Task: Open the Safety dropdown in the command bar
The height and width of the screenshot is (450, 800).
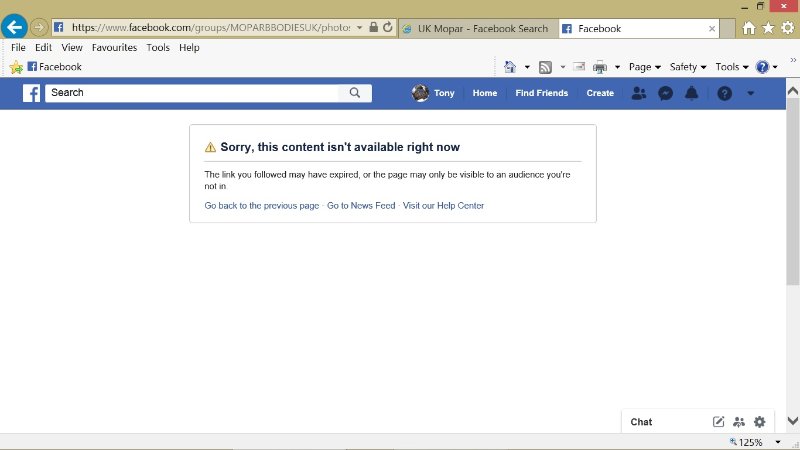Action: coord(687,67)
